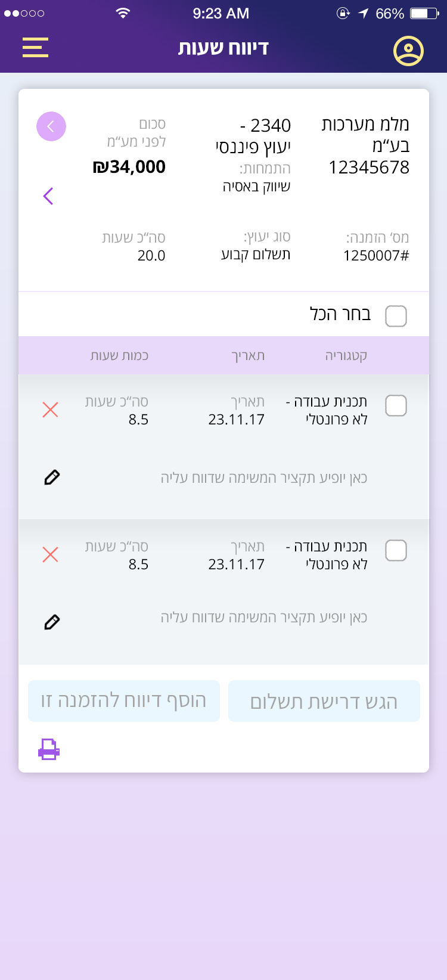The width and height of the screenshot is (447, 980).
Task: Edit the second report's task summary
Action: (x=52, y=622)
